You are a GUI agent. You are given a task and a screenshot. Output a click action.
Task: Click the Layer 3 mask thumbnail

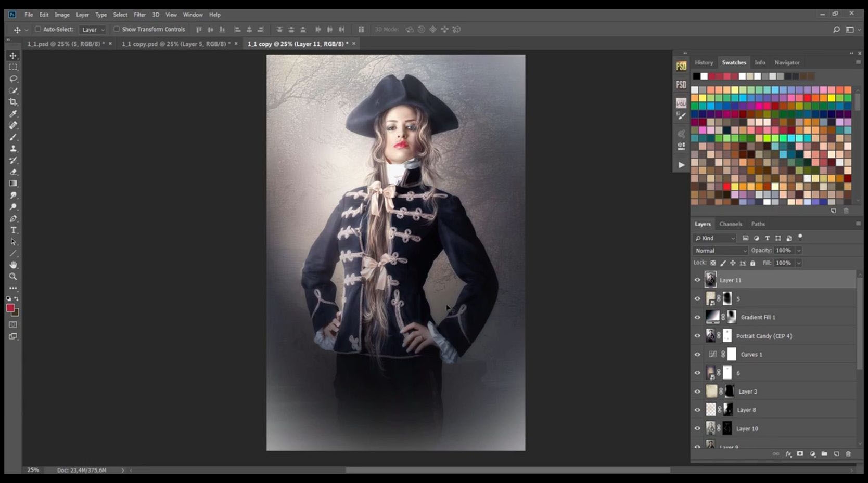pyautogui.click(x=730, y=391)
